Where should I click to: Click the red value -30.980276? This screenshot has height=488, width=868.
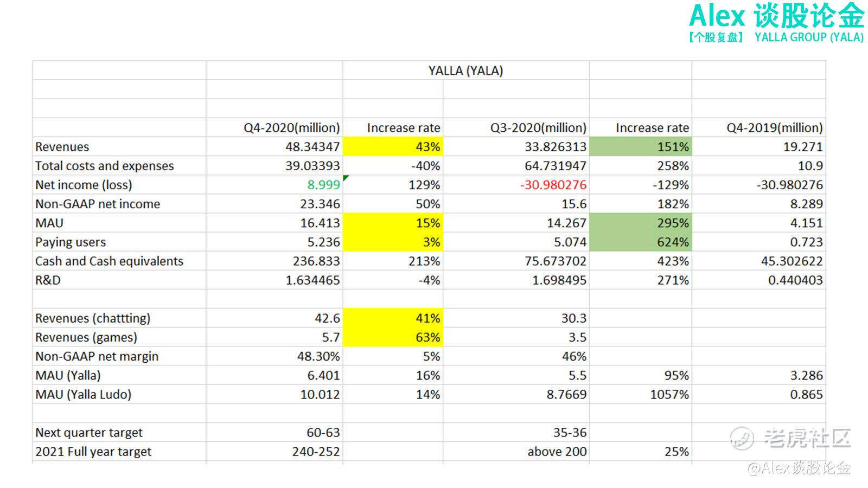(x=553, y=185)
